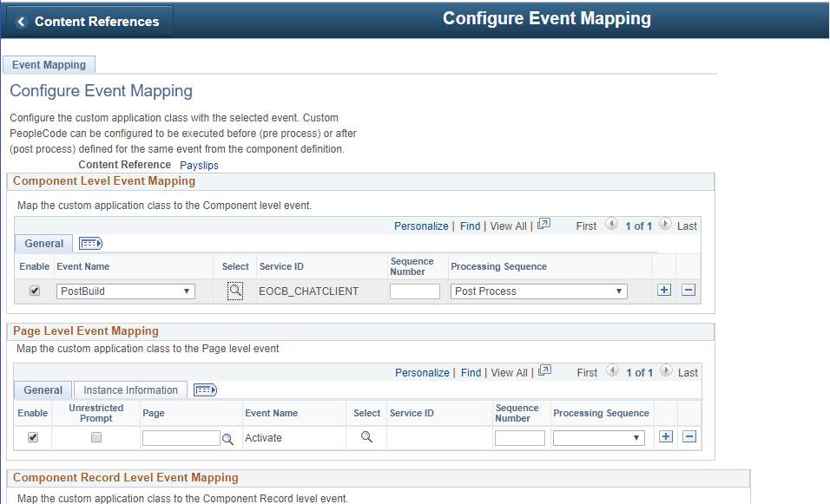
Task: Go to previous row in Component Level grid
Action: pos(611,224)
